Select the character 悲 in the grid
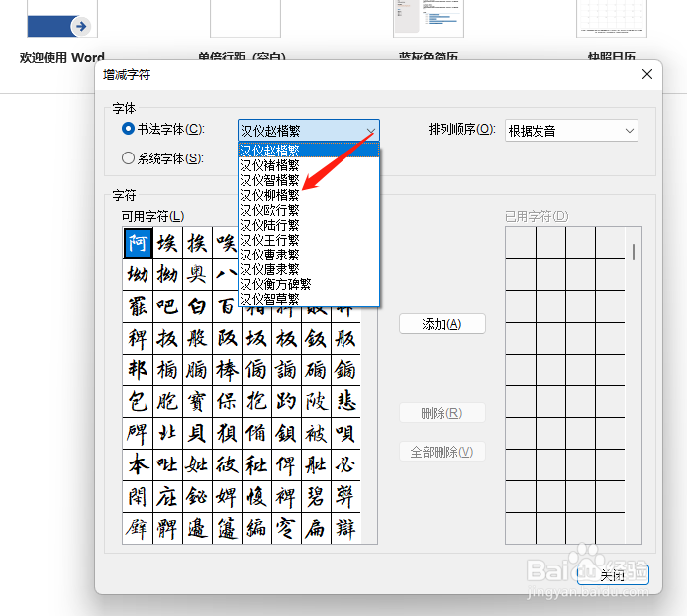The image size is (687, 616). [345, 401]
